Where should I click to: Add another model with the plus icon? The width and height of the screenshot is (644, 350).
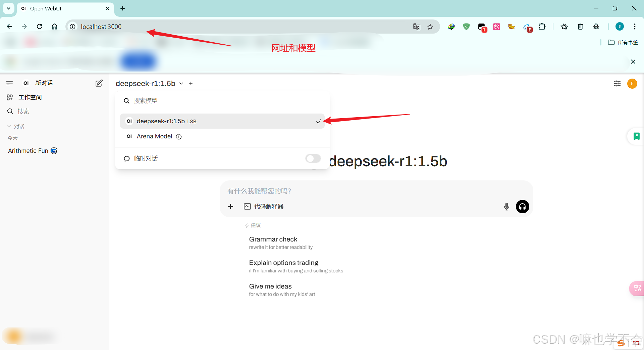[x=191, y=83]
